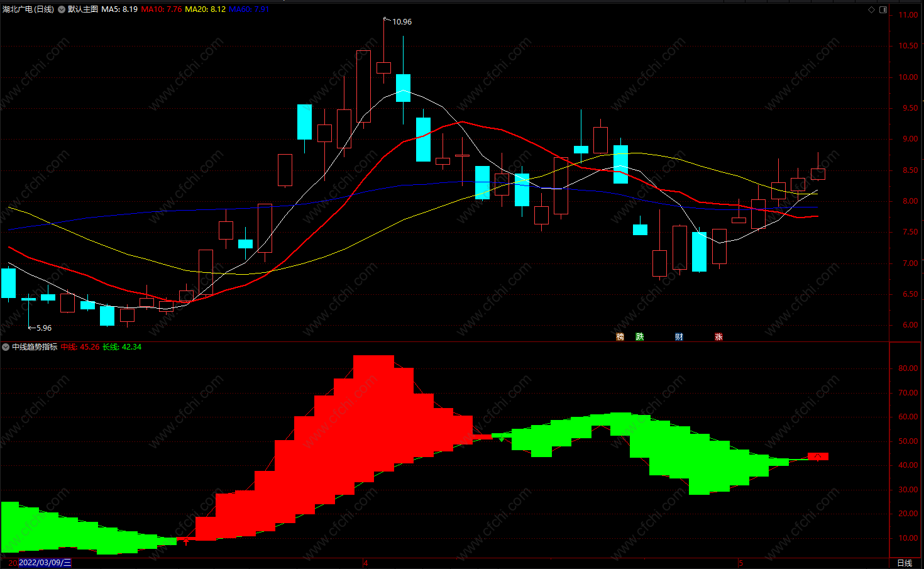924x569 pixels.
Task: Select the MA20: 8.12 indicator value
Action: point(205,9)
